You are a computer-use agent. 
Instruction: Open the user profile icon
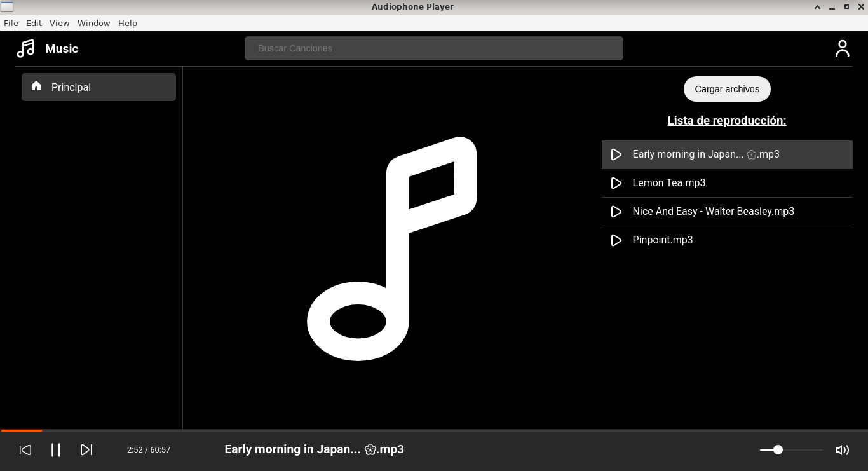point(842,49)
